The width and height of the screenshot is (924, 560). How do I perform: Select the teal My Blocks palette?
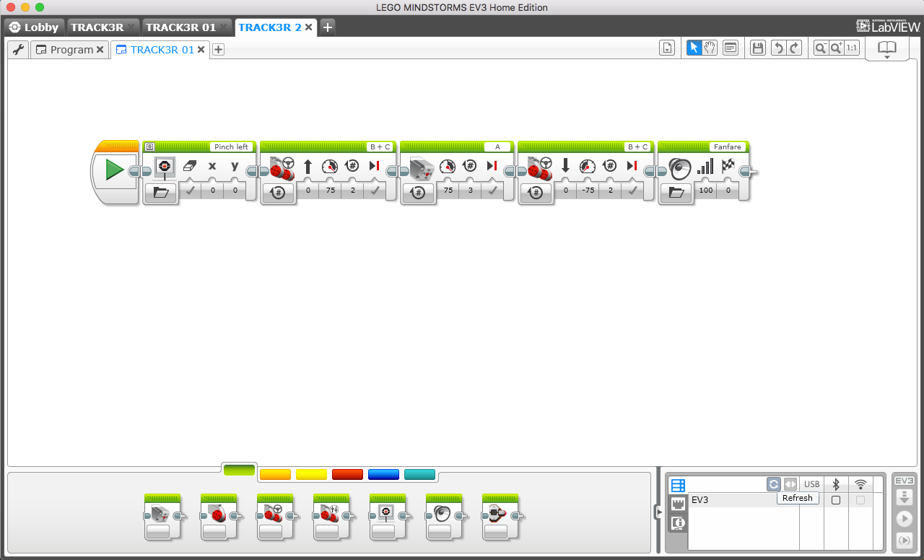tap(419, 474)
